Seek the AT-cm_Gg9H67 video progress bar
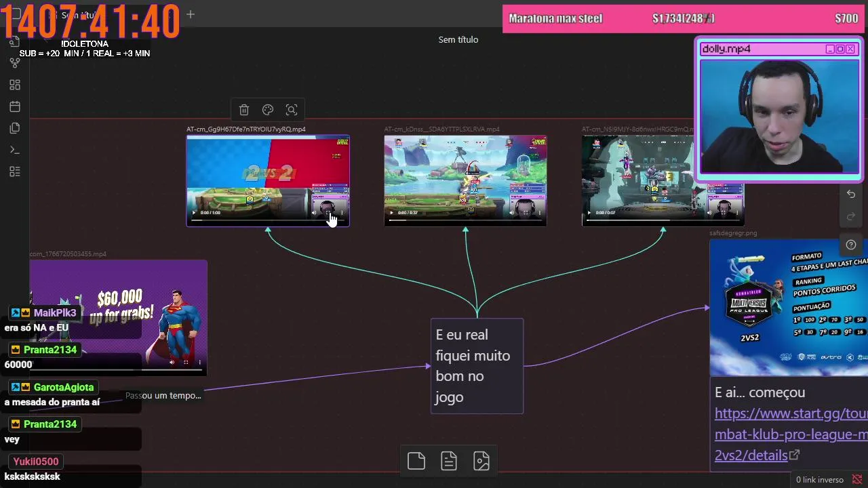This screenshot has width=868, height=488. (268, 220)
